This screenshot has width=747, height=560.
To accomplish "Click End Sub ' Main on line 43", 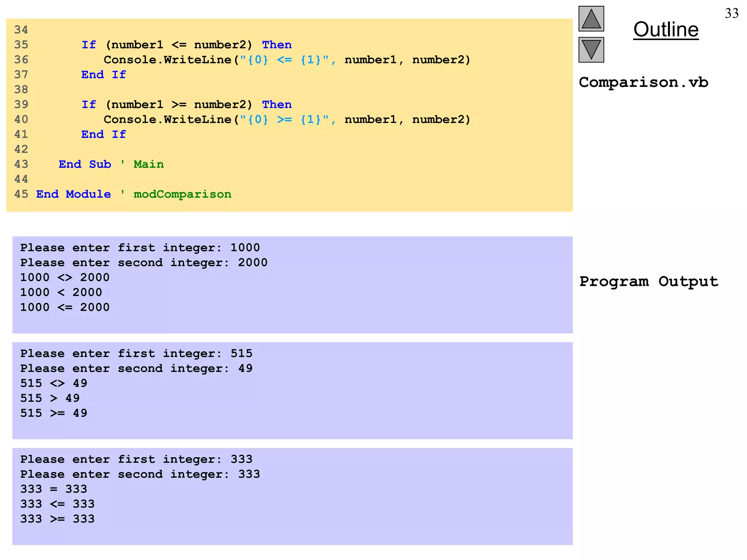I will click(x=111, y=164).
